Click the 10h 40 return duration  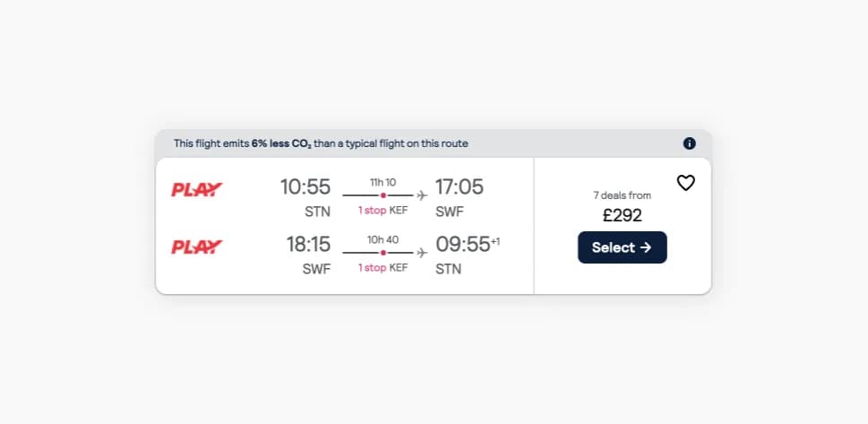(382, 239)
